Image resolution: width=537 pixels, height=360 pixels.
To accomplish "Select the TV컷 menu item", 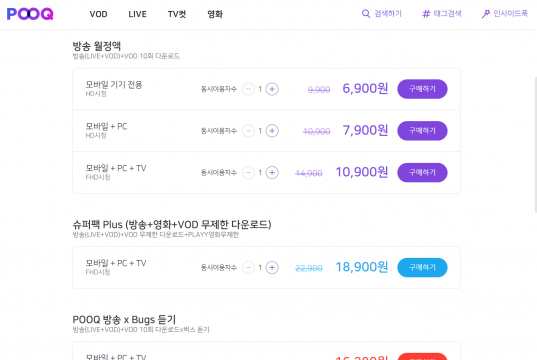I will [177, 14].
